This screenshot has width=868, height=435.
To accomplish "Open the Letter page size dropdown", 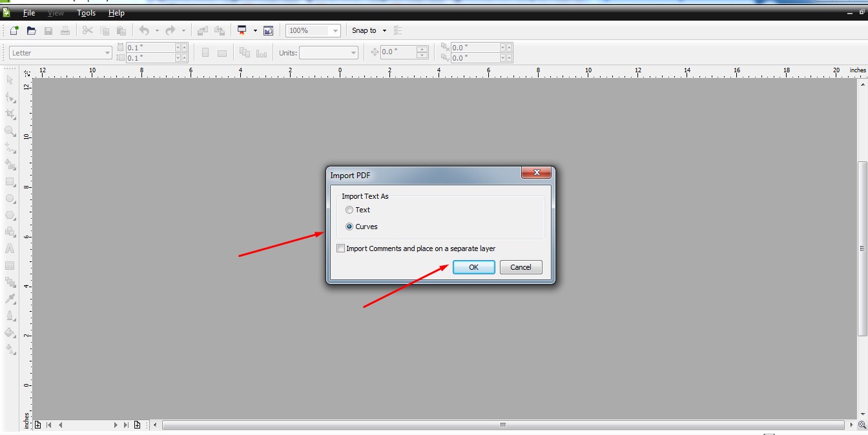I will coord(107,53).
